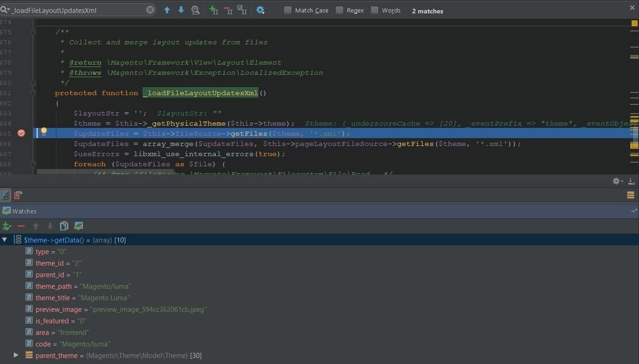Collapse the function fold at line 681
The image size is (639, 364).
point(33,93)
